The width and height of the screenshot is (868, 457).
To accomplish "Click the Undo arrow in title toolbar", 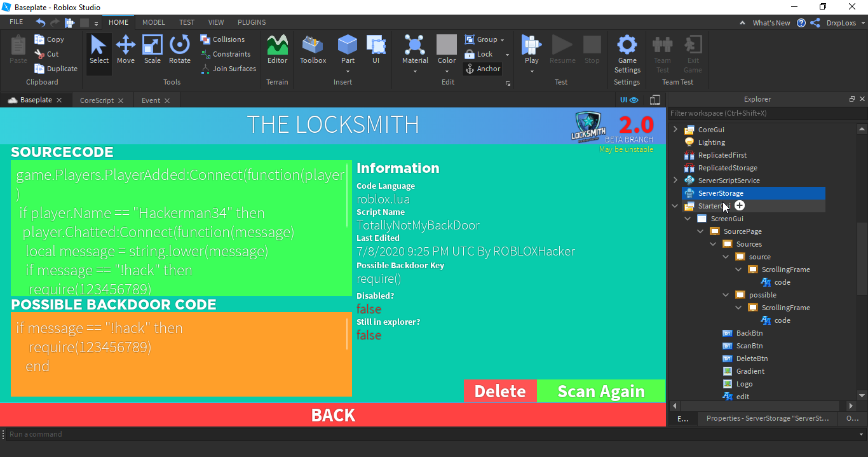I will pos(41,22).
